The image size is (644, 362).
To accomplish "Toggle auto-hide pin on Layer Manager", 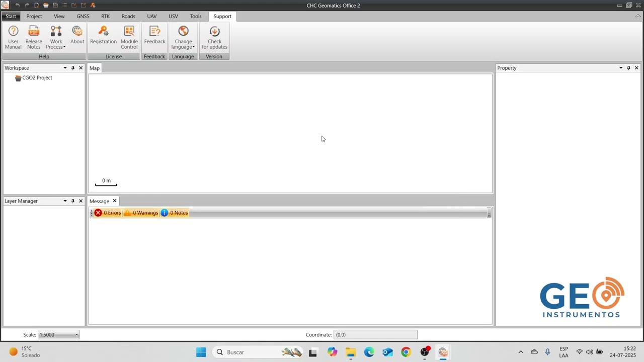I will [x=72, y=201].
